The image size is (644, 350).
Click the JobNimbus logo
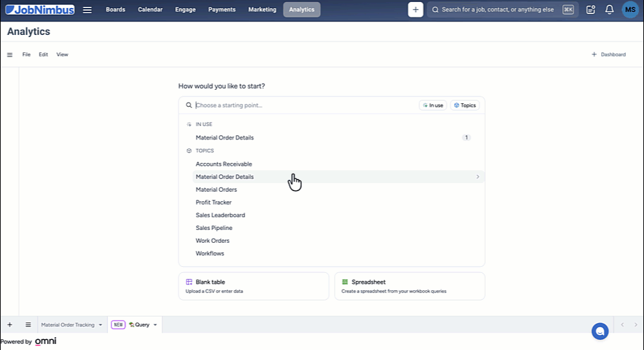40,9
